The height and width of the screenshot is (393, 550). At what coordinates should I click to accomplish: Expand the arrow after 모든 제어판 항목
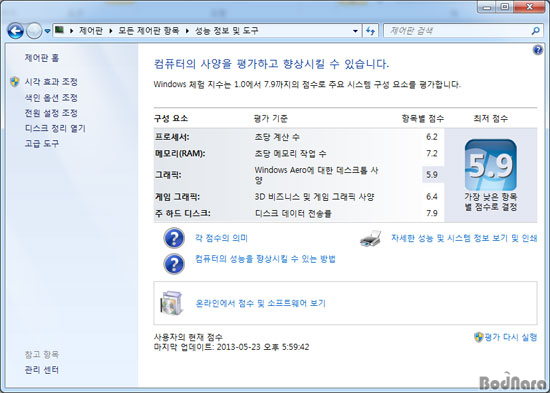[187, 31]
